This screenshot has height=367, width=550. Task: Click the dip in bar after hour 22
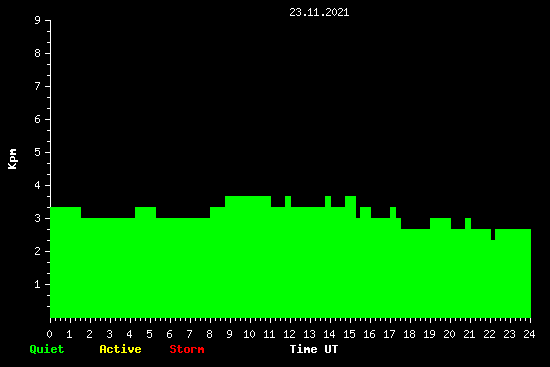[x=493, y=234]
